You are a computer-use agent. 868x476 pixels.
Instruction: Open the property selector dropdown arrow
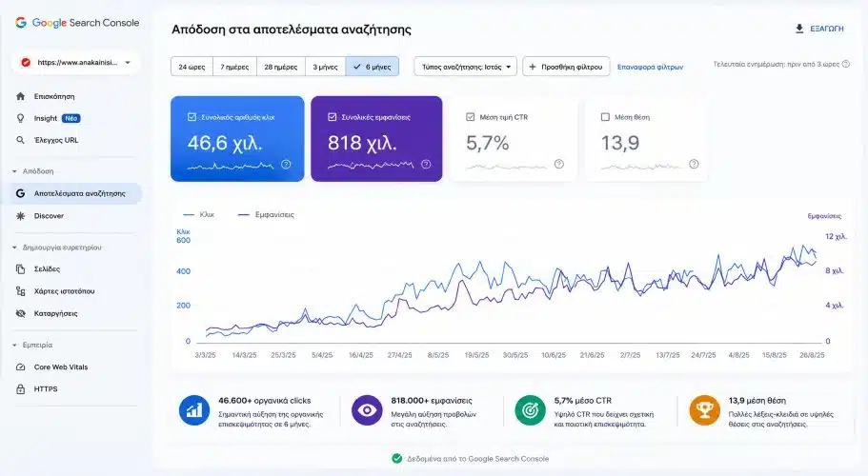[128, 63]
